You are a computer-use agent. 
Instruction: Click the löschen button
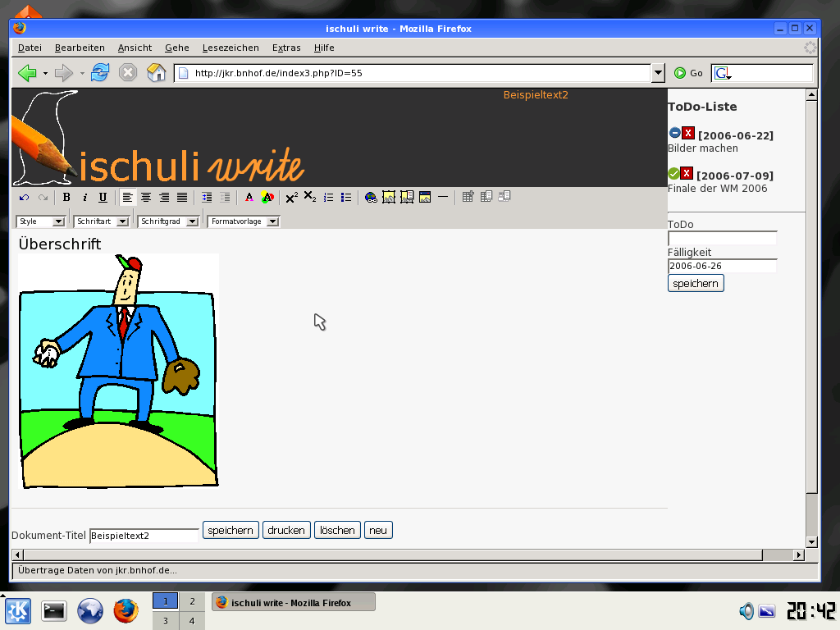pos(337,531)
